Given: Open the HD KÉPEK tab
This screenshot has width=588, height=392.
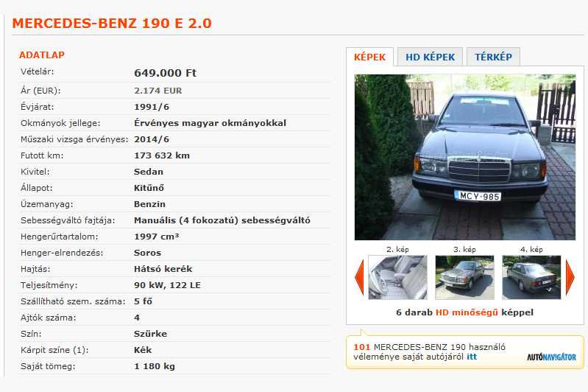Looking at the screenshot, I should (430, 57).
